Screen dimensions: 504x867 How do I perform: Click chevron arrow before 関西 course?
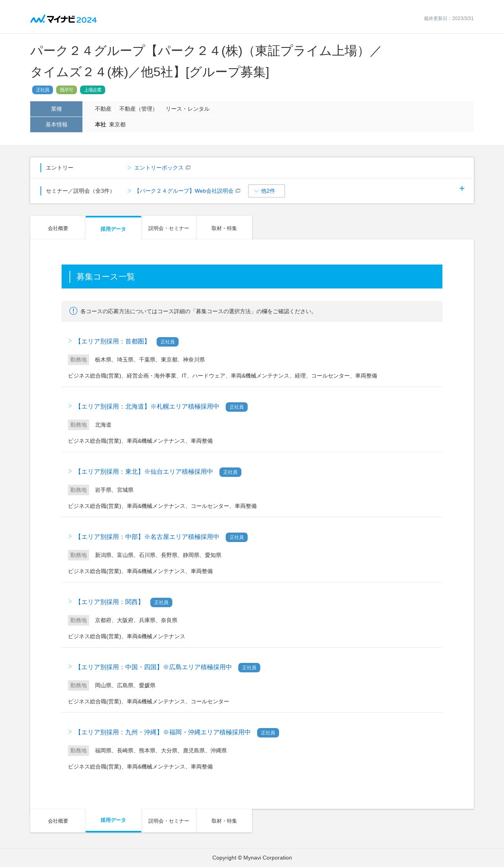pos(70,601)
